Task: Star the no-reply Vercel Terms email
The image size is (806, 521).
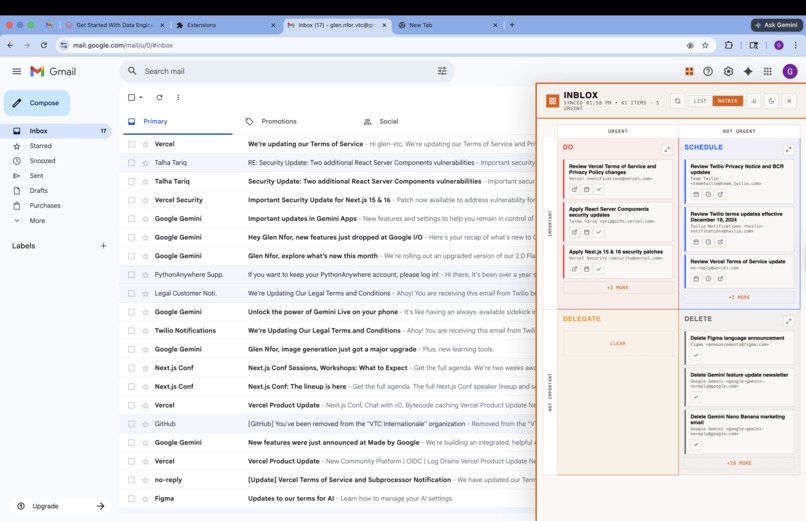Action: [145, 480]
